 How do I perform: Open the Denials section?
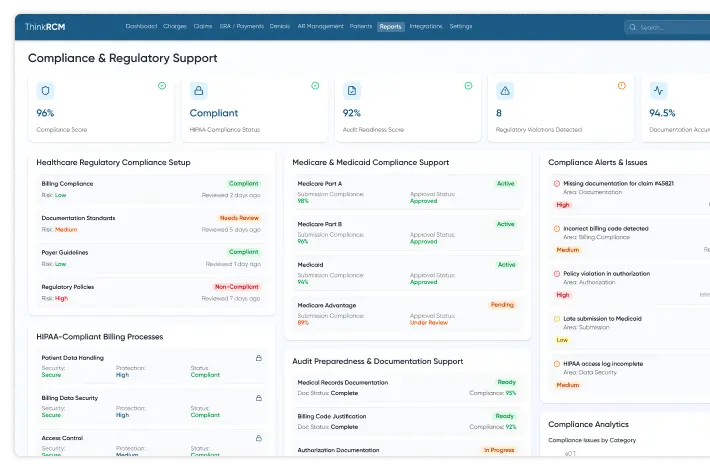click(x=280, y=26)
